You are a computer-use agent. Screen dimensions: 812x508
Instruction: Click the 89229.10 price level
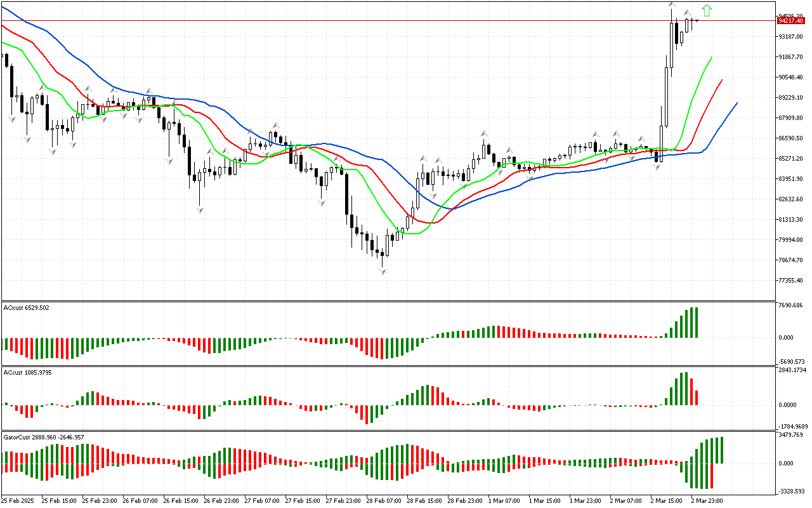point(790,98)
